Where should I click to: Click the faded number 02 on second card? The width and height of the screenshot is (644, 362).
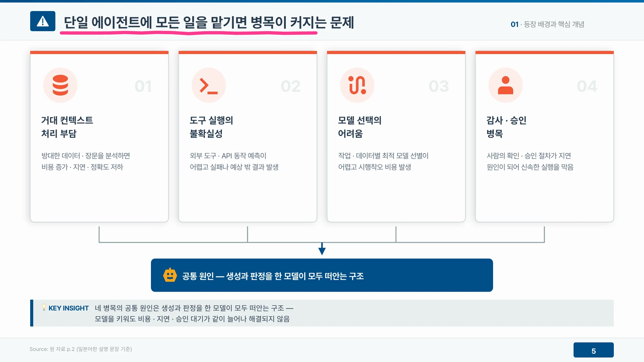pyautogui.click(x=291, y=86)
